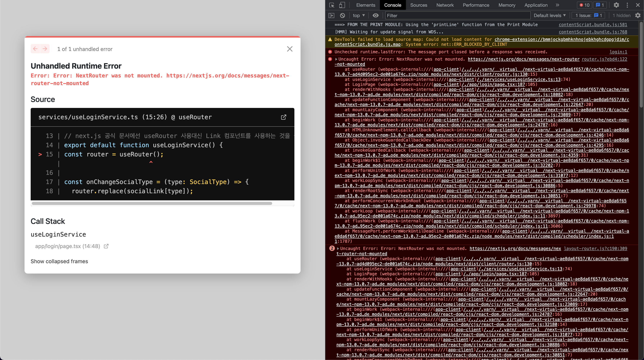Screen dimensions: 644x360
Task: Expand the first Uncaught Error disclosure triangle
Action: pos(336,59)
